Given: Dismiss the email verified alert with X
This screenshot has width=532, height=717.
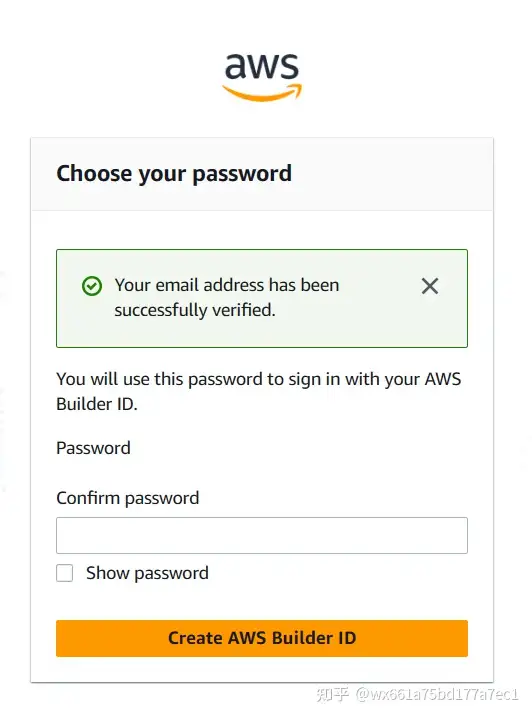Looking at the screenshot, I should pyautogui.click(x=430, y=286).
